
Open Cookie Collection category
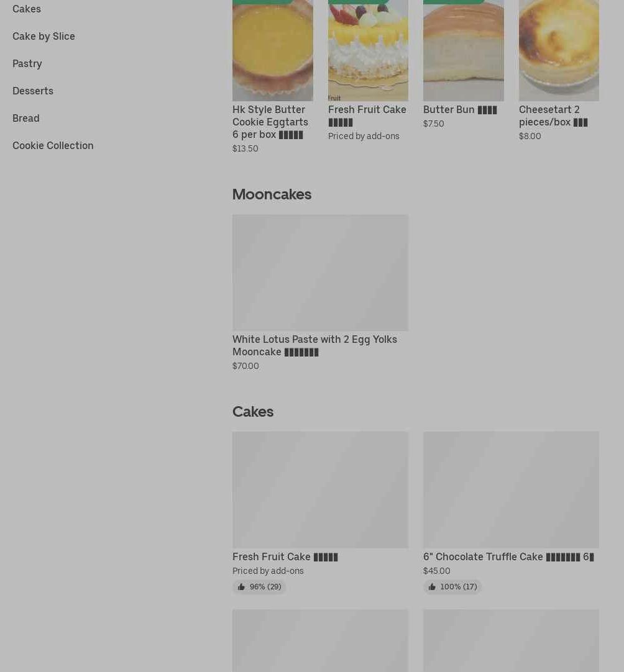pyautogui.click(x=53, y=146)
